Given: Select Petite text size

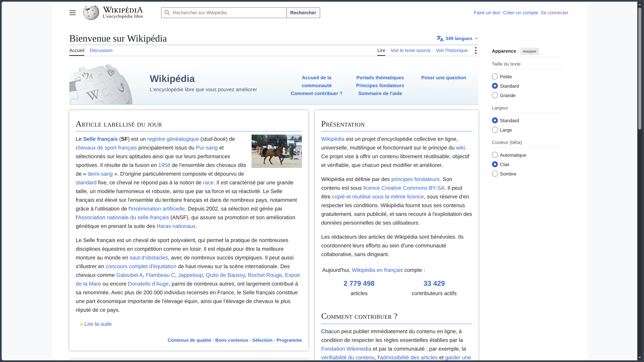Looking at the screenshot, I should (495, 76).
